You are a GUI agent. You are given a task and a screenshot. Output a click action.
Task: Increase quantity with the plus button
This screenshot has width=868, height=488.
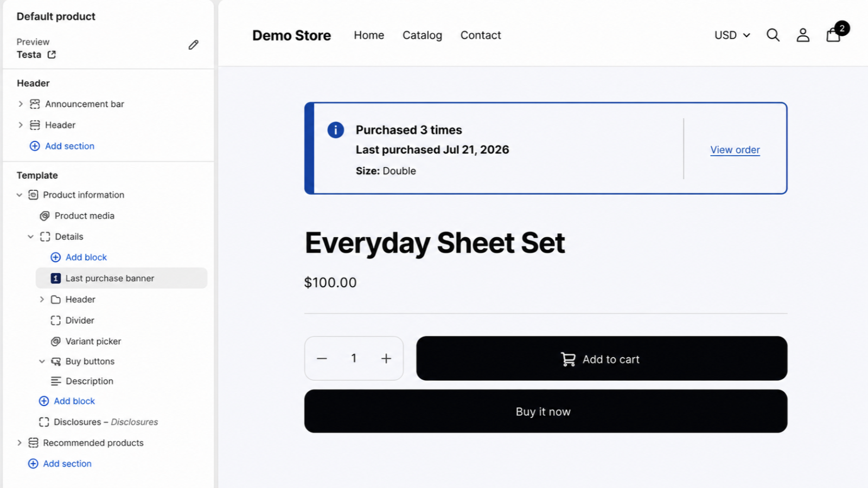tap(386, 358)
